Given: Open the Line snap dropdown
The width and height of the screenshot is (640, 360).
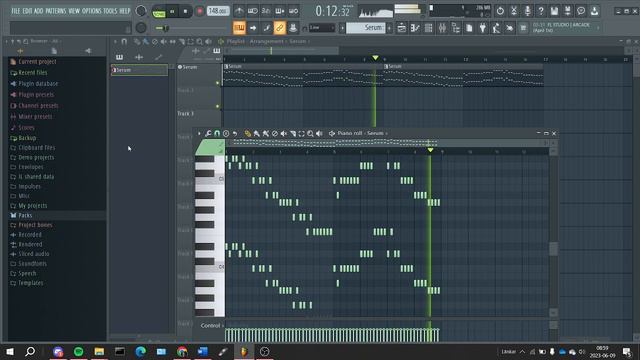Looking at the screenshot, I should pyautogui.click(x=322, y=28).
